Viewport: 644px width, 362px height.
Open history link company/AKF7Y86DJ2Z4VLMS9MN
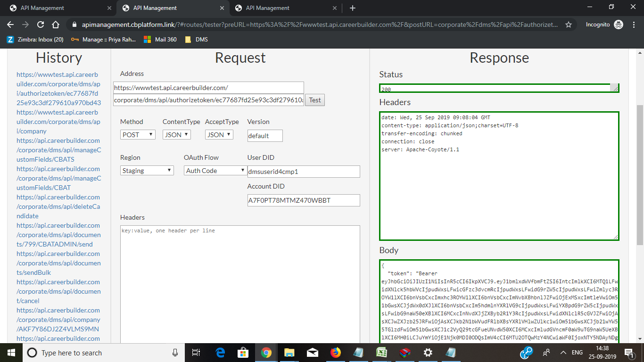pos(58,320)
